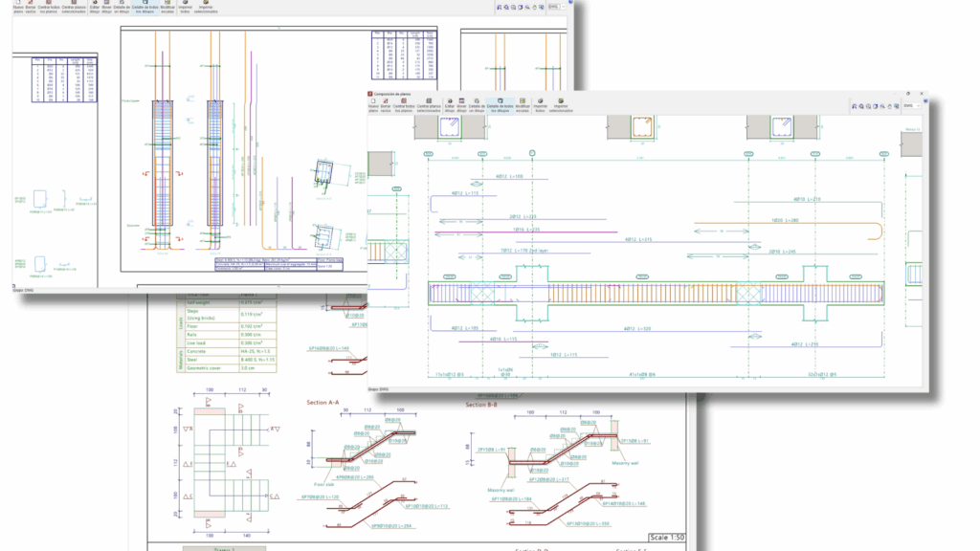This screenshot has width=980, height=551.
Task: Click Mover dibujo in the front window toolbar
Action: click(x=462, y=105)
